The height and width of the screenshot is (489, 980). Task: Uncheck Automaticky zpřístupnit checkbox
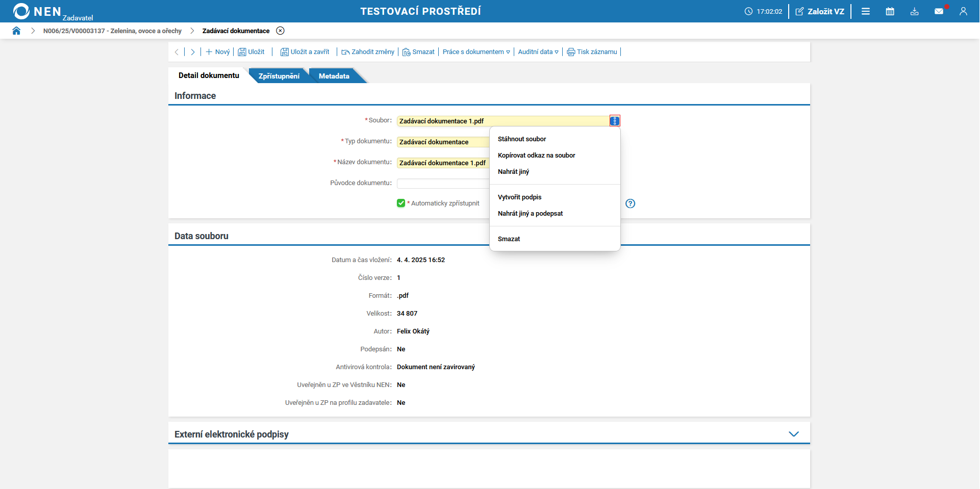pos(401,203)
